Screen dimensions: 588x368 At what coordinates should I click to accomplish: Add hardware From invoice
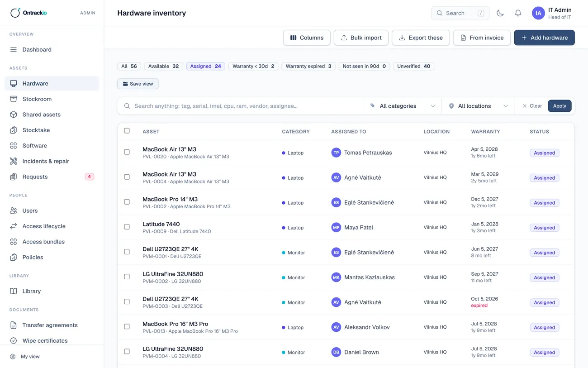click(x=482, y=38)
